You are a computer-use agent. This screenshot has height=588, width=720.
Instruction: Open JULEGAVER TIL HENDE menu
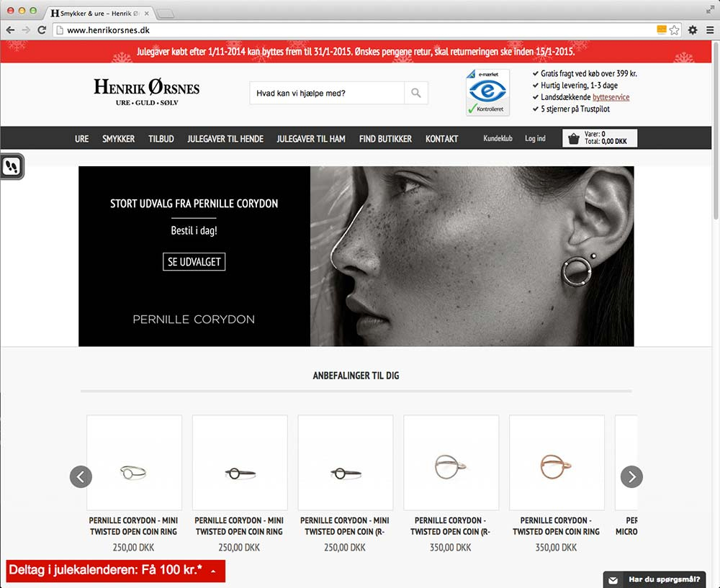pyautogui.click(x=225, y=138)
